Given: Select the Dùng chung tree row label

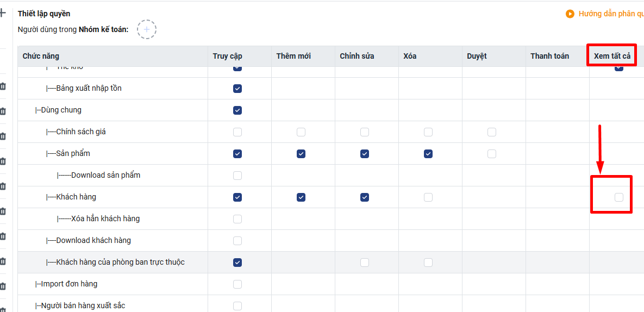Looking at the screenshot, I should [61, 110].
